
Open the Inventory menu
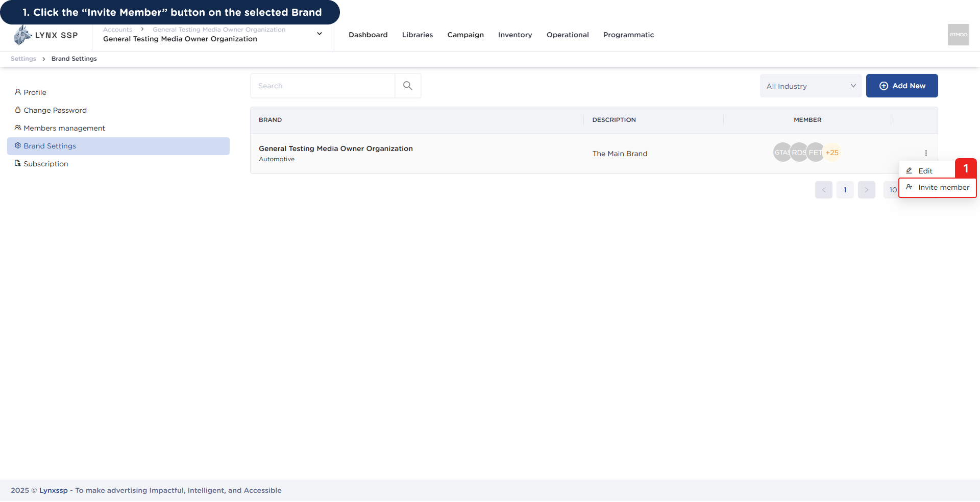point(515,35)
